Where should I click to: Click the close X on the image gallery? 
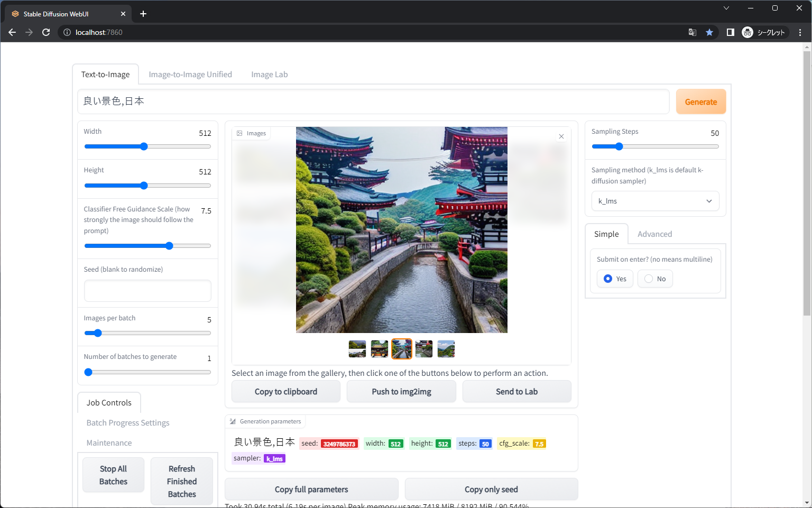pyautogui.click(x=561, y=136)
